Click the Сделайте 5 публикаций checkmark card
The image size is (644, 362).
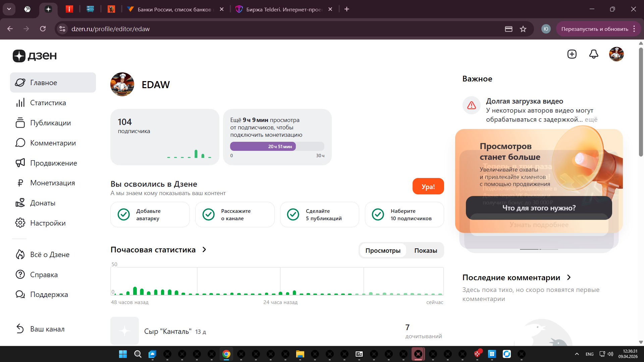[x=319, y=215]
